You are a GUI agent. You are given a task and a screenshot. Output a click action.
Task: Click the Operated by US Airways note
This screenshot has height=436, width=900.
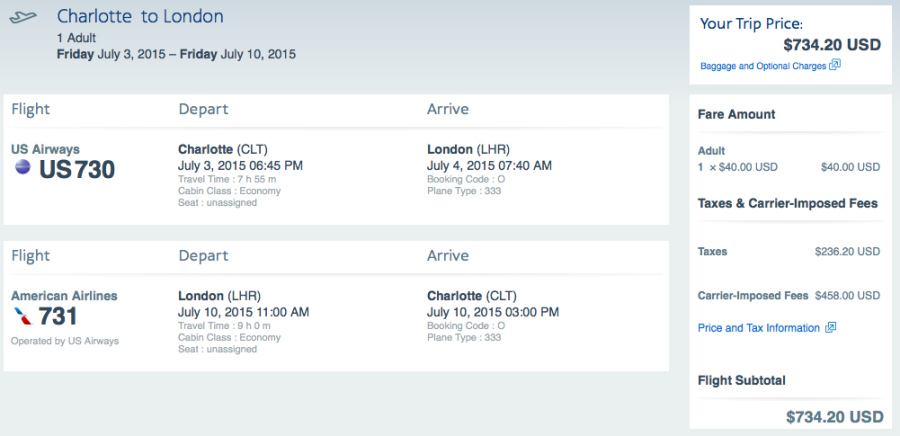pyautogui.click(x=65, y=341)
